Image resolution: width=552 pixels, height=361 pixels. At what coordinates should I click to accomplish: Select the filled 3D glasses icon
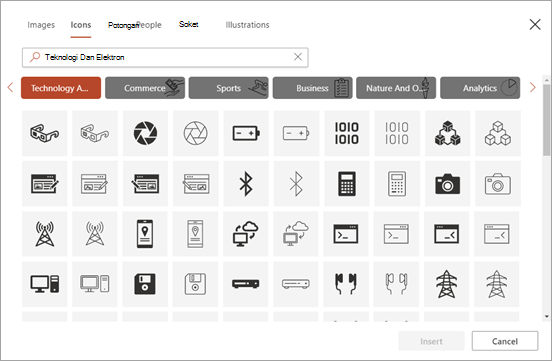tap(45, 133)
